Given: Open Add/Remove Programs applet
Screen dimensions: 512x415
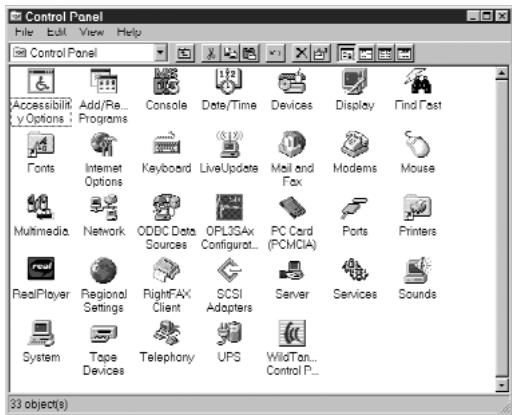Looking at the screenshot, I should [104, 81].
